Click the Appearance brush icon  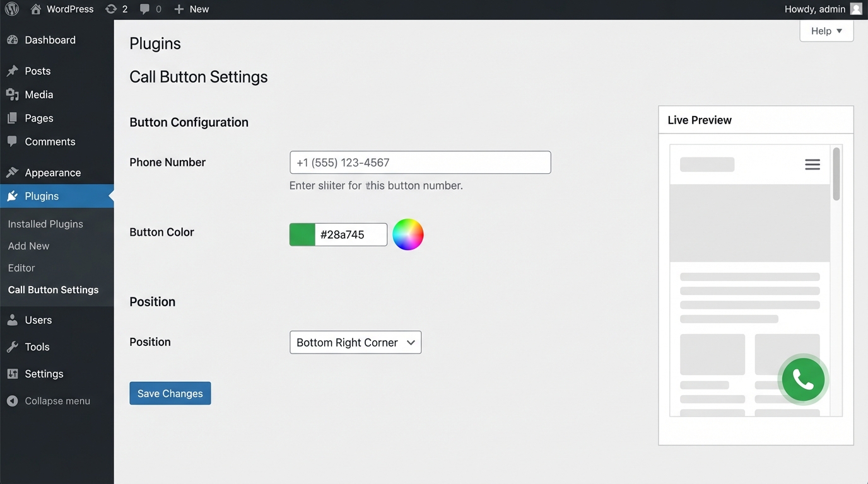(x=13, y=172)
